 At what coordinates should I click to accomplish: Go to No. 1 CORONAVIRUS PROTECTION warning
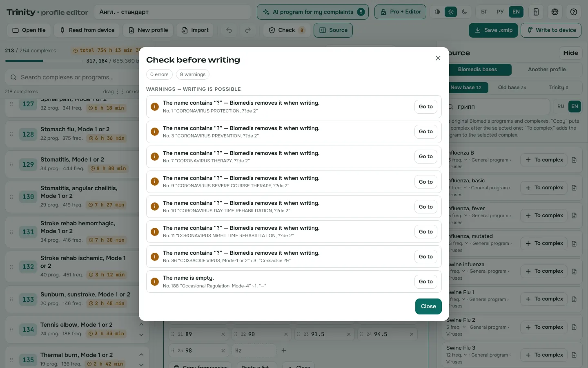(425, 107)
